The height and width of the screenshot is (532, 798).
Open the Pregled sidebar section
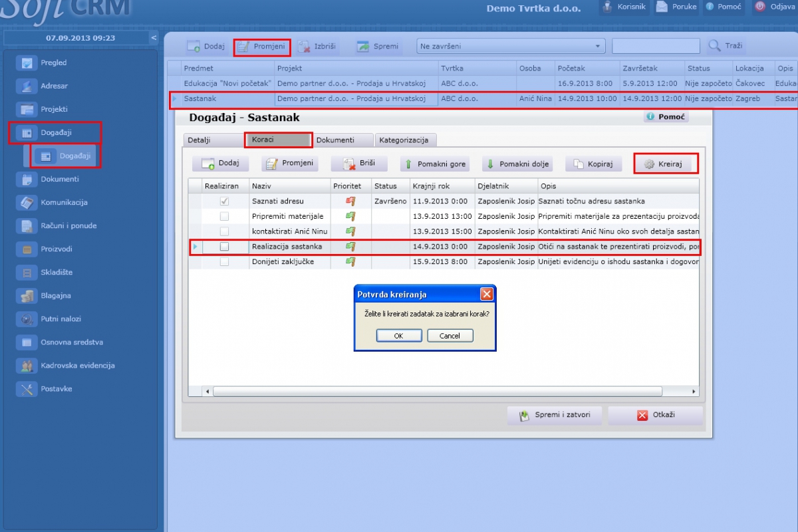pyautogui.click(x=53, y=63)
